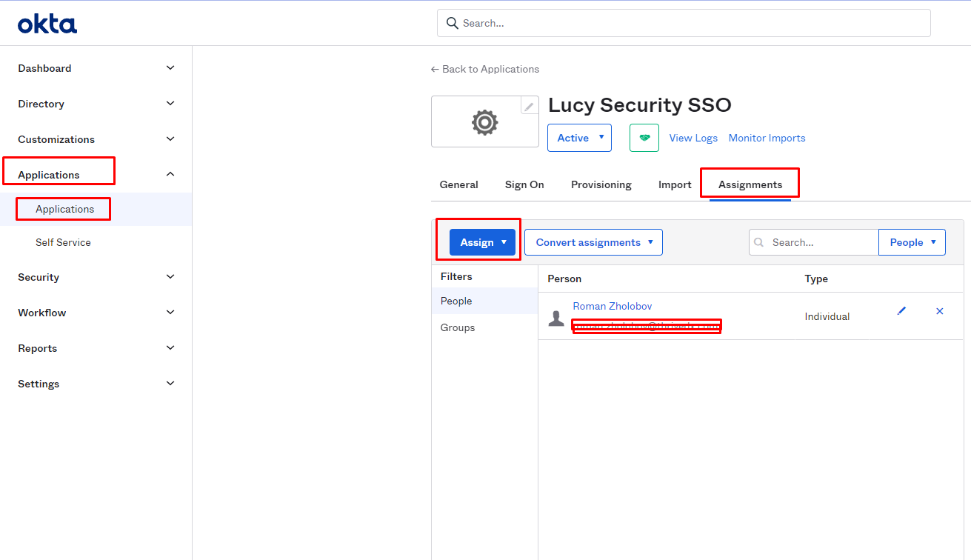The height and width of the screenshot is (560, 971).
Task: Focus the top global Search field
Action: (684, 23)
